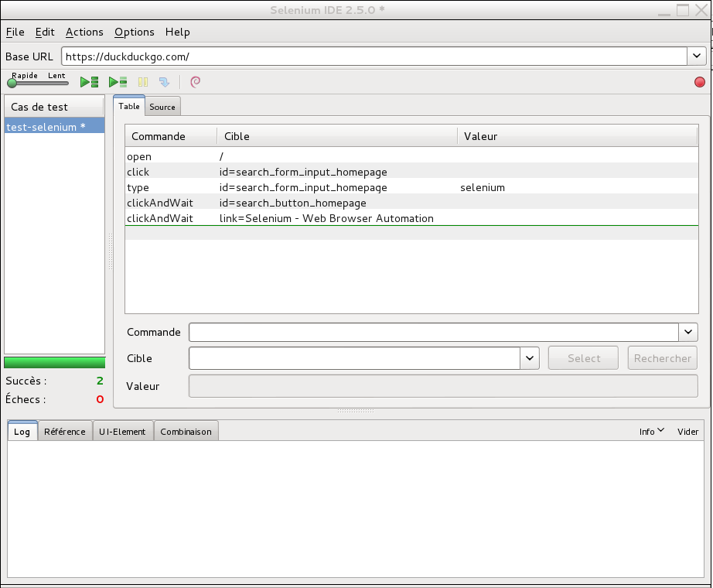Open the Base URL history dropdown
This screenshot has width=713, height=588.
(x=697, y=56)
